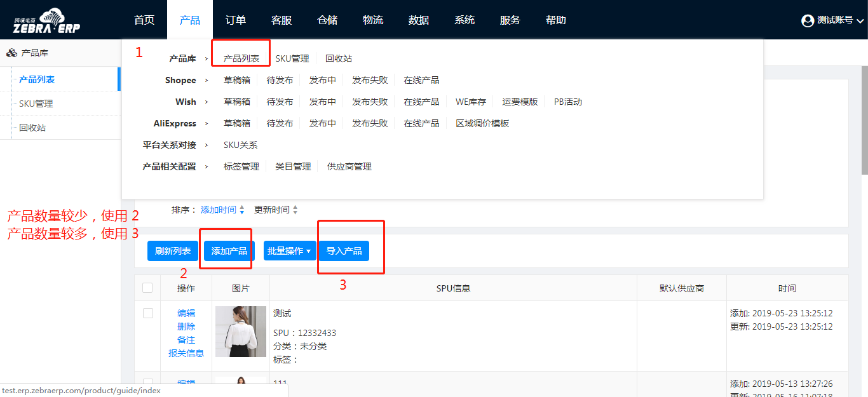
Task: Open the 批量操作 dropdown
Action: pyautogui.click(x=289, y=251)
